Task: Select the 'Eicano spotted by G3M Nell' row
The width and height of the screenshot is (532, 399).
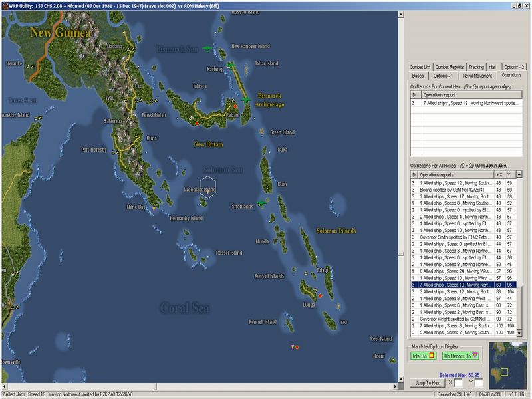Action: pyautogui.click(x=463, y=190)
